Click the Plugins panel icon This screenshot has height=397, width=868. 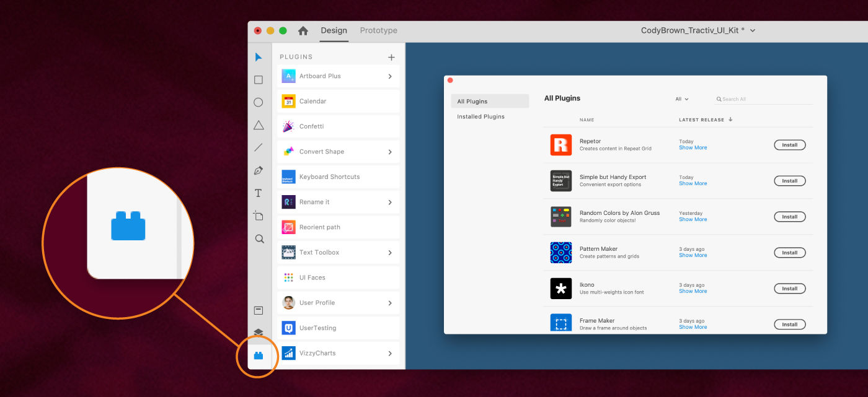258,356
